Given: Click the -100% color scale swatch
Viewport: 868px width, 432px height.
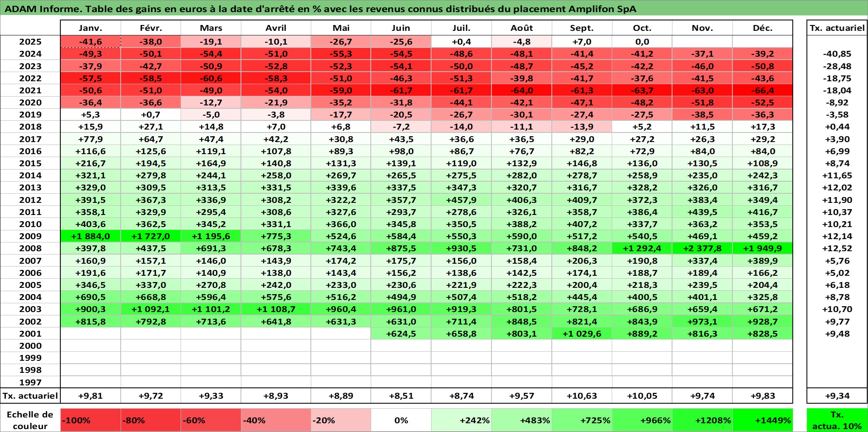Looking at the screenshot, I should pos(90,420).
